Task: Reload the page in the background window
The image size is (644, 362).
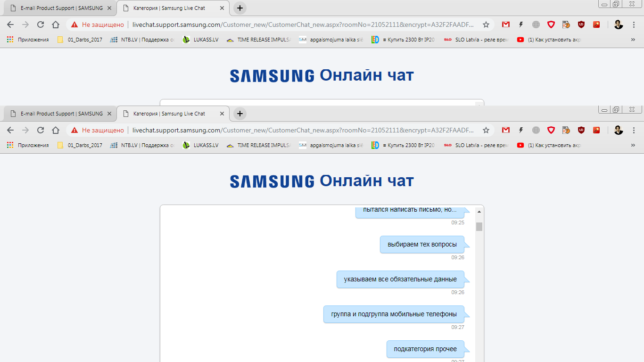Action: point(41,25)
